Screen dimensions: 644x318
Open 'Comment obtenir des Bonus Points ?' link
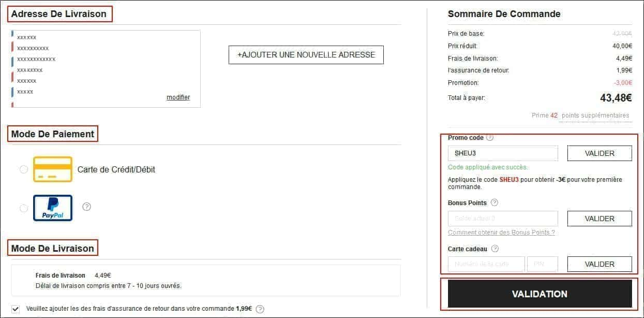pos(501,233)
